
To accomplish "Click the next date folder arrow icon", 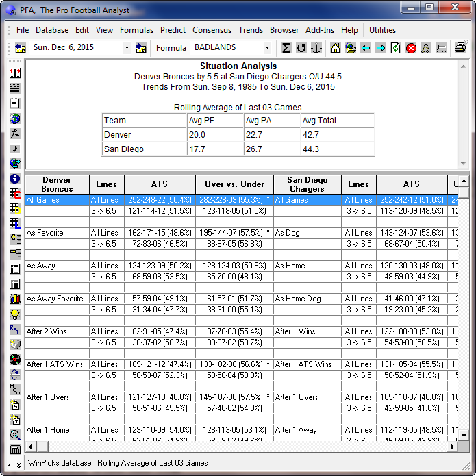I will click(141, 48).
